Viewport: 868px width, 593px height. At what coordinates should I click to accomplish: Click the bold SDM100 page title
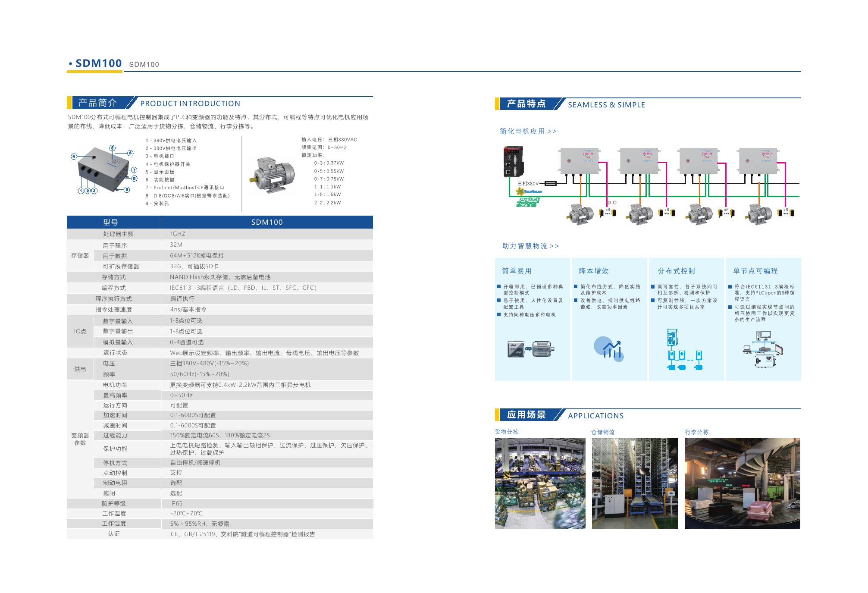click(98, 63)
